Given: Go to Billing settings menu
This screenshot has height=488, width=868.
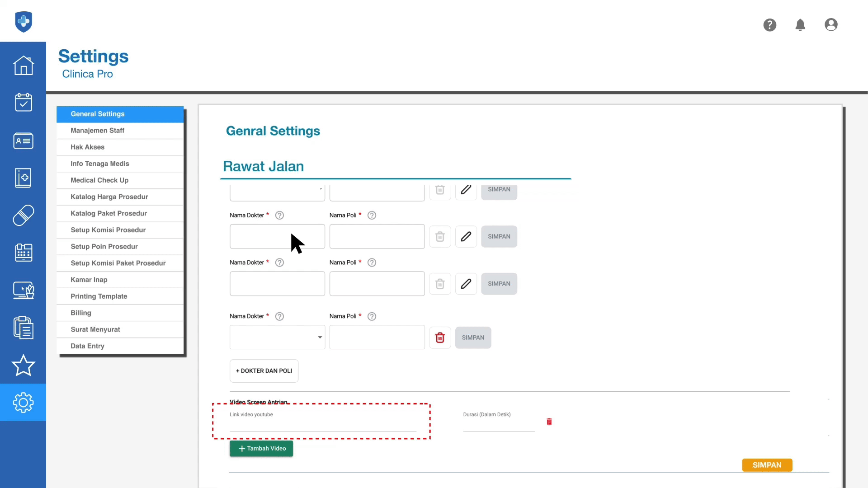Looking at the screenshot, I should (81, 313).
